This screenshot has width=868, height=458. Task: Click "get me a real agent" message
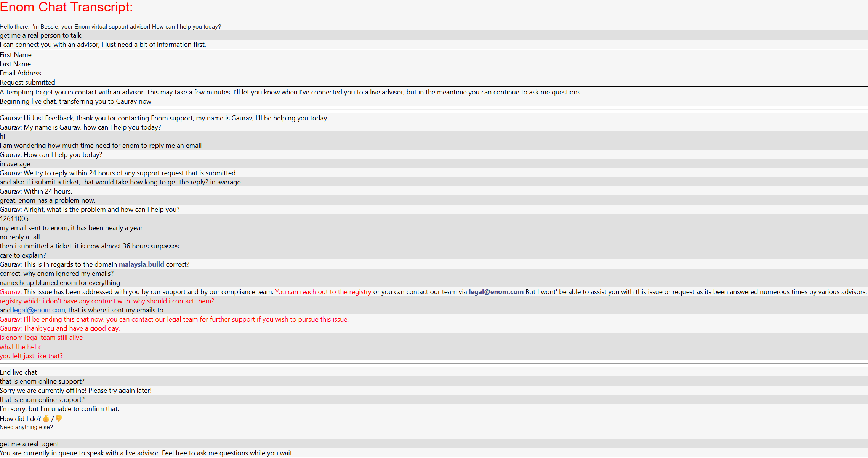point(29,444)
